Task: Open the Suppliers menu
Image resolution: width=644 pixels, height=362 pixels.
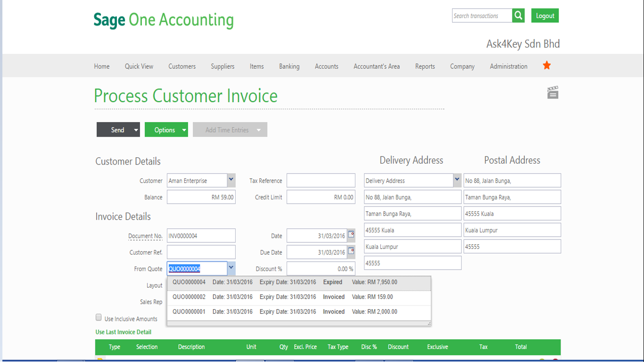Action: [223, 66]
